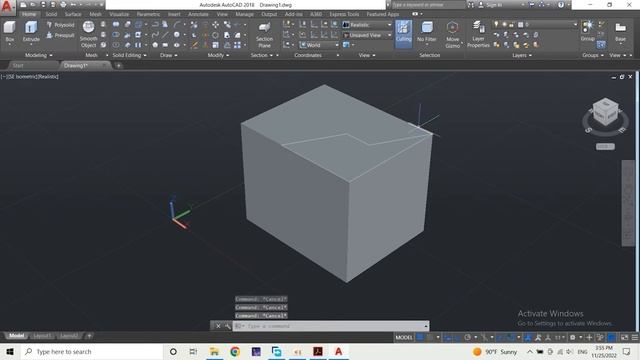640x360 pixels.
Task: Open the layer list dropdown
Action: [x=536, y=24]
